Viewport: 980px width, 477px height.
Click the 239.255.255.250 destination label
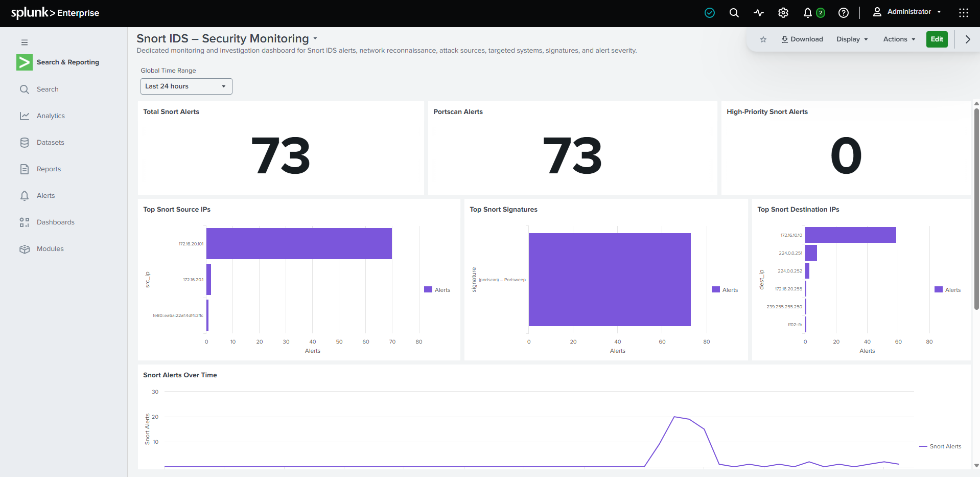pos(784,307)
